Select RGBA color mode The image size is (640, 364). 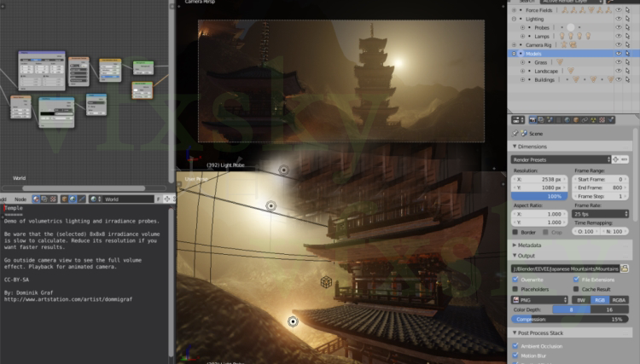click(x=619, y=300)
